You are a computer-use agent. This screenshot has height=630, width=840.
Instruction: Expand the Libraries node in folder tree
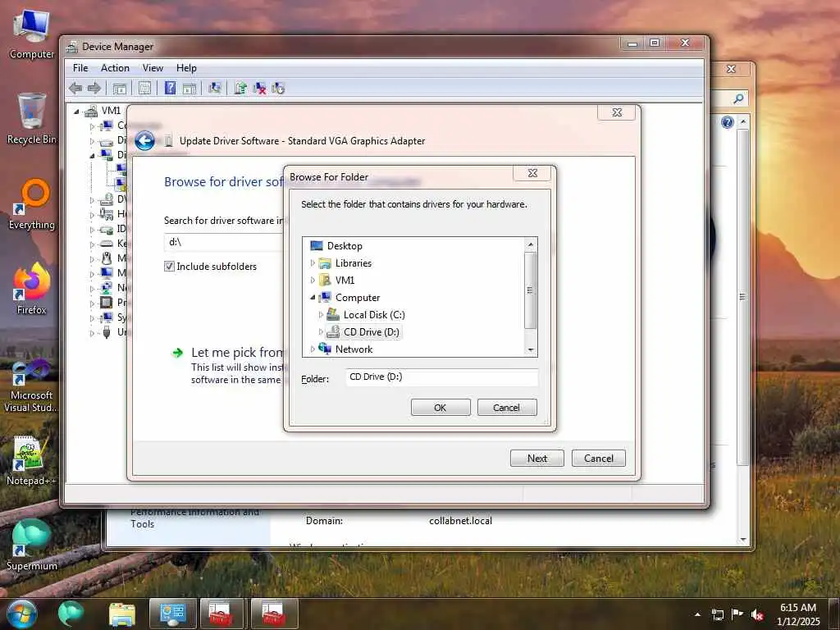313,263
